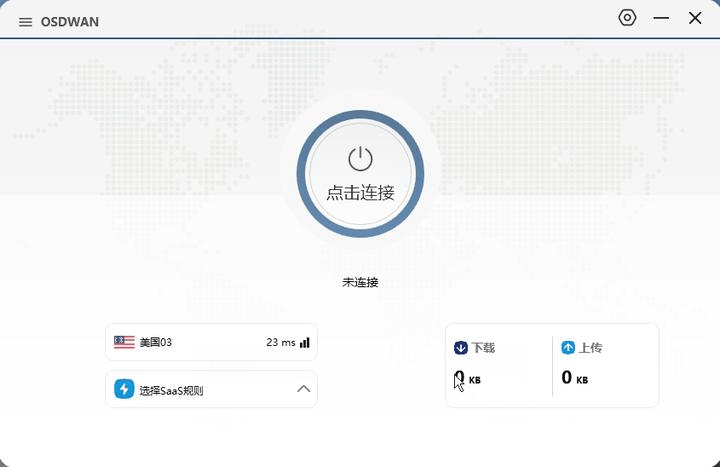Expand the SaaS rules chevron arrow

point(304,389)
